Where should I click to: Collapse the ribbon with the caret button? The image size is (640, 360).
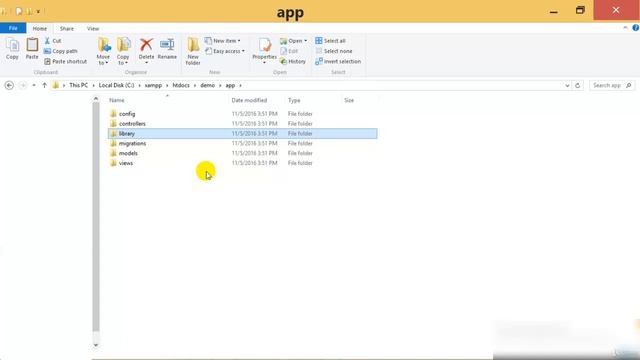pyautogui.click(x=625, y=28)
